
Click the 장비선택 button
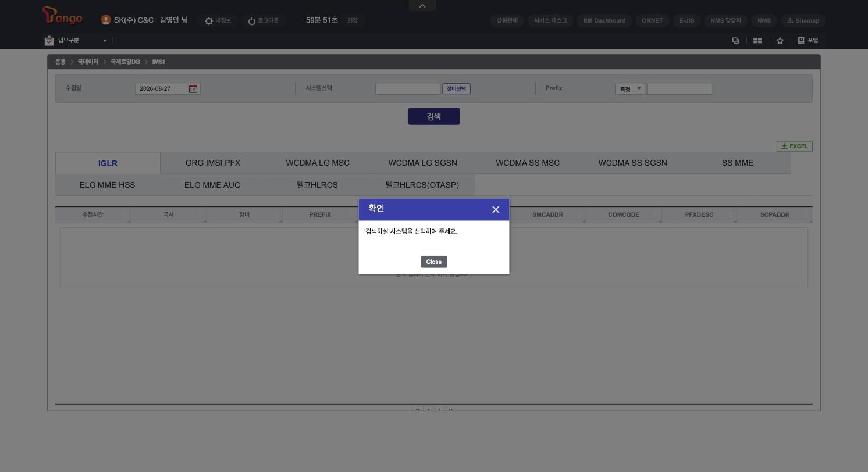tap(457, 89)
